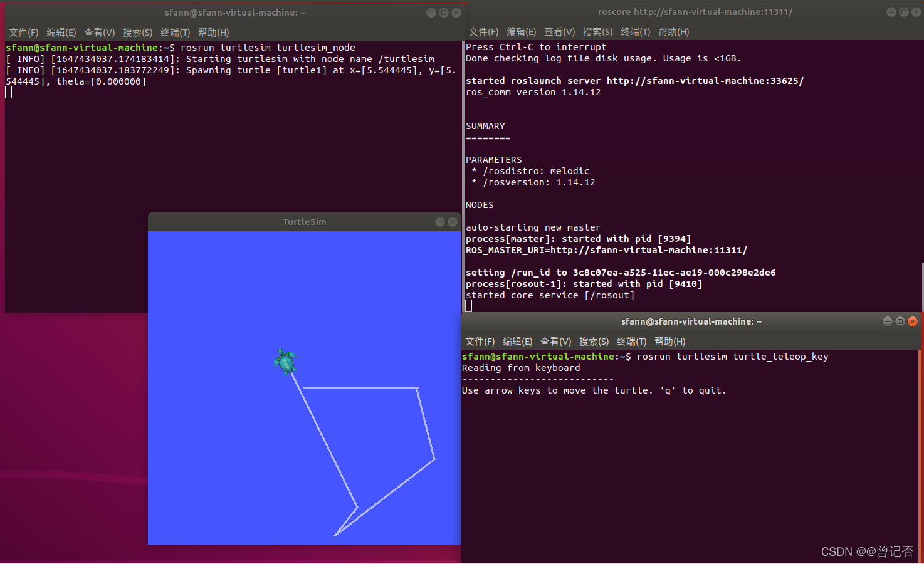Screen dimensions: 924x564
Task: Open 编辑(E) menu in turtlesim_node terminal
Action: [x=61, y=32]
